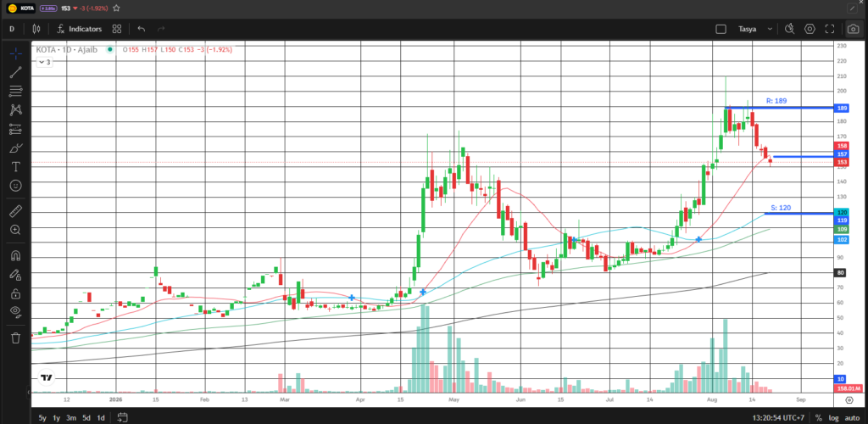Set chart range to 1d
The image size is (868, 424).
101,417
